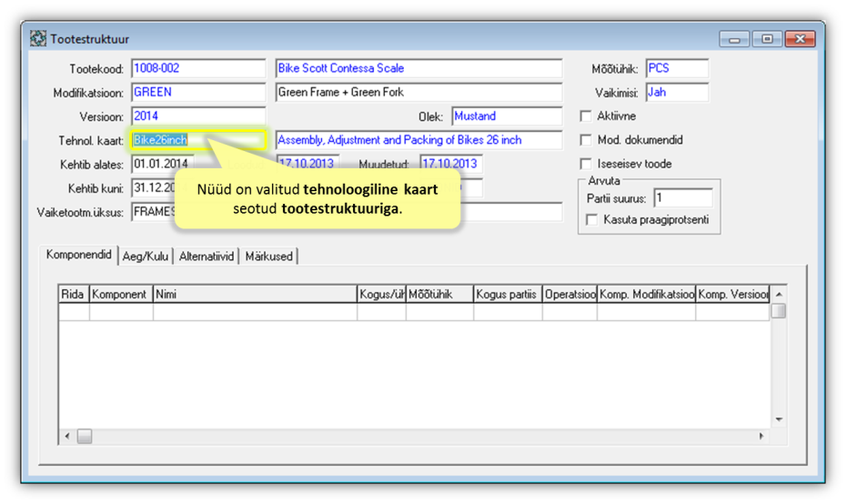Select the Alternatiivid tab

[x=206, y=257]
